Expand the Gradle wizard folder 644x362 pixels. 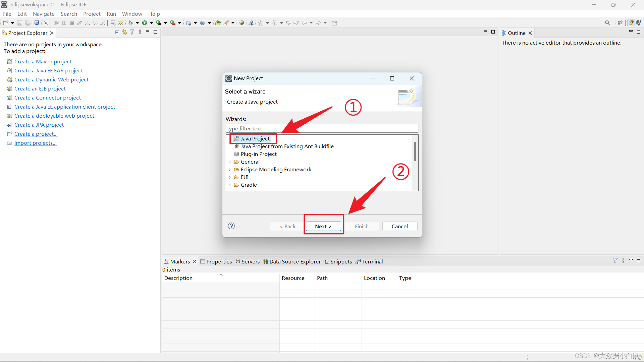coord(230,185)
